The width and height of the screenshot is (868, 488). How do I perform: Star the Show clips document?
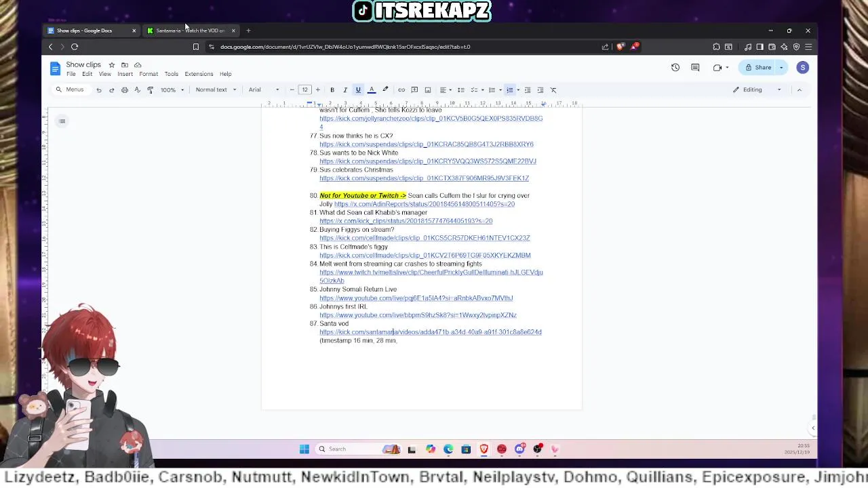click(x=112, y=65)
